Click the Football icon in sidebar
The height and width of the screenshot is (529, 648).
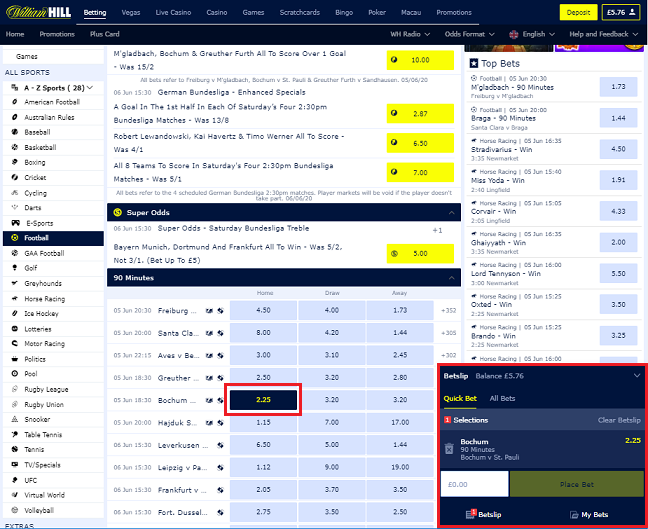(15, 238)
